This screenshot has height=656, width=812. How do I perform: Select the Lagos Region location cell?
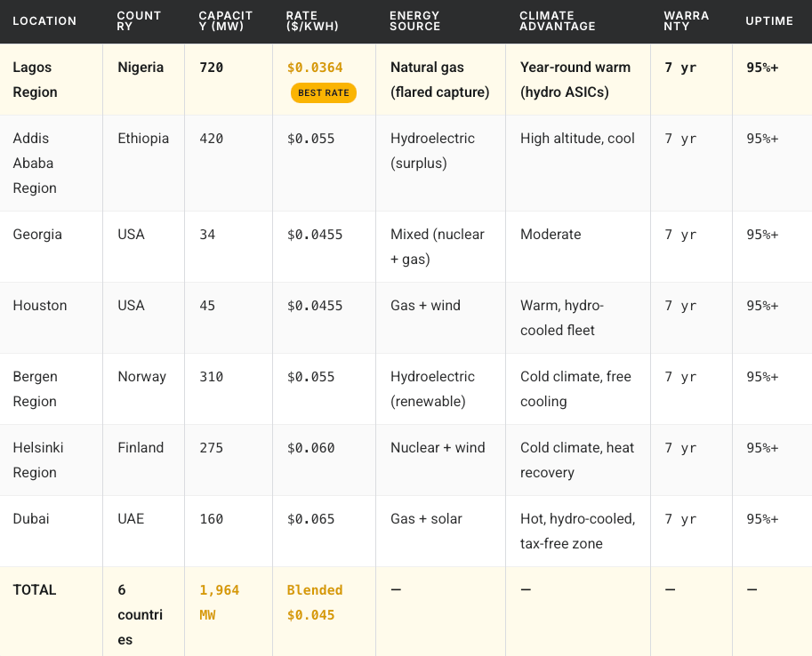36,79
